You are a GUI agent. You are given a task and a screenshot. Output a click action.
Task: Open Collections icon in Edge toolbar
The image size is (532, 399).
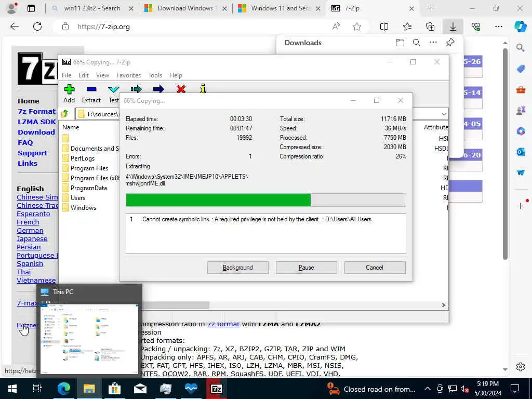tap(430, 26)
